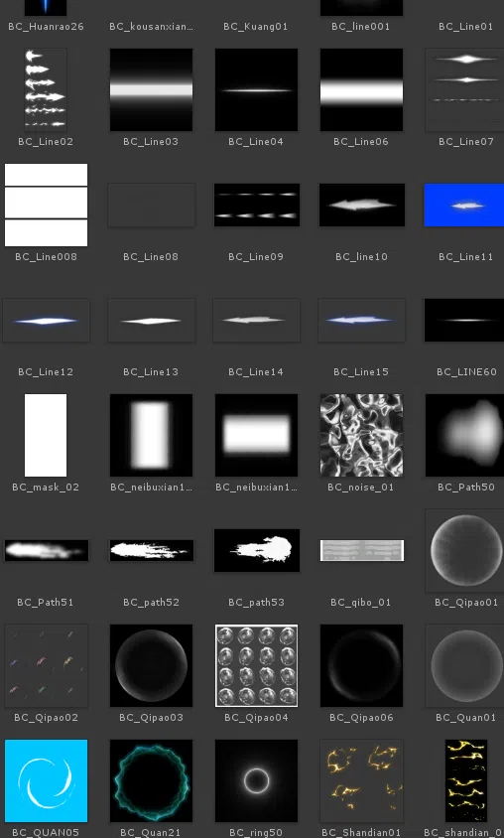Select the BC_Line12 blue streak asset
This screenshot has height=838, width=504.
[x=46, y=320]
